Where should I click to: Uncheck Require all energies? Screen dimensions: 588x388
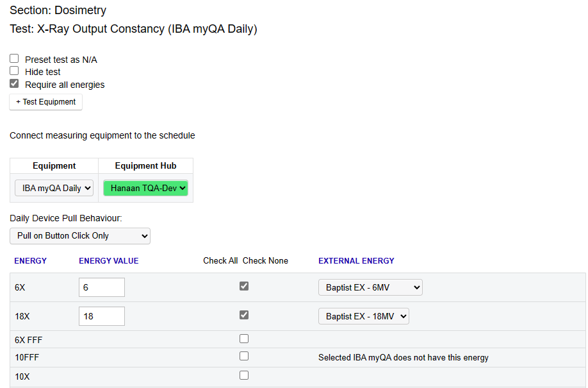coord(14,83)
